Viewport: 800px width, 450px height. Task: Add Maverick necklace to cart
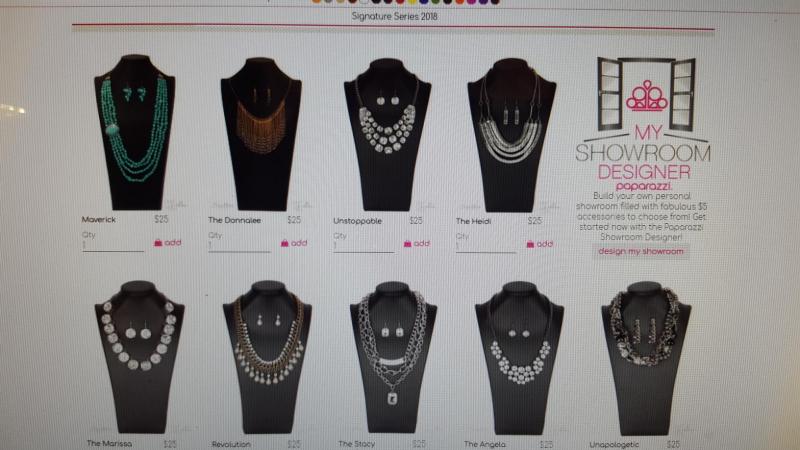click(x=168, y=243)
